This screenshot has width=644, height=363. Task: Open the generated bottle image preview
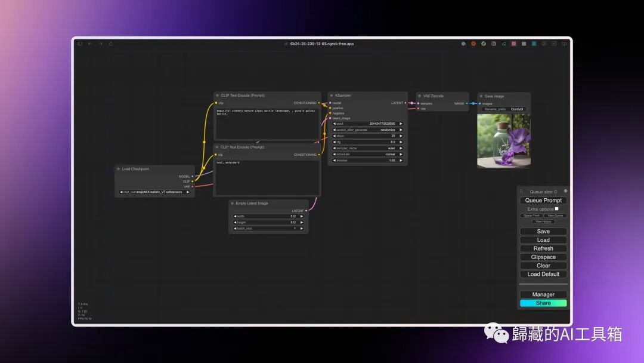503,141
